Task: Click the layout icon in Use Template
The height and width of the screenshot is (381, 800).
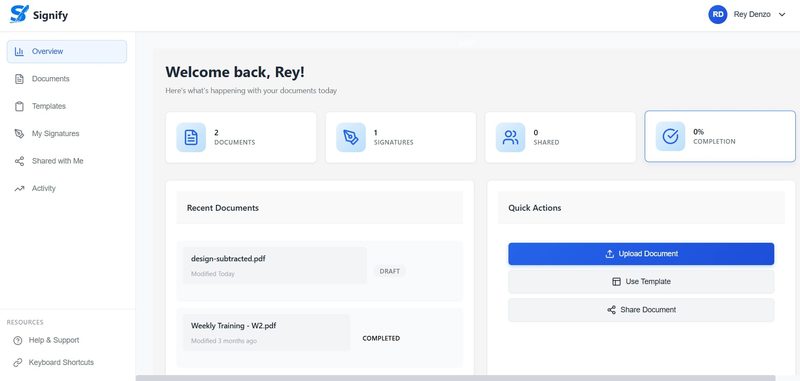Action: tap(616, 282)
